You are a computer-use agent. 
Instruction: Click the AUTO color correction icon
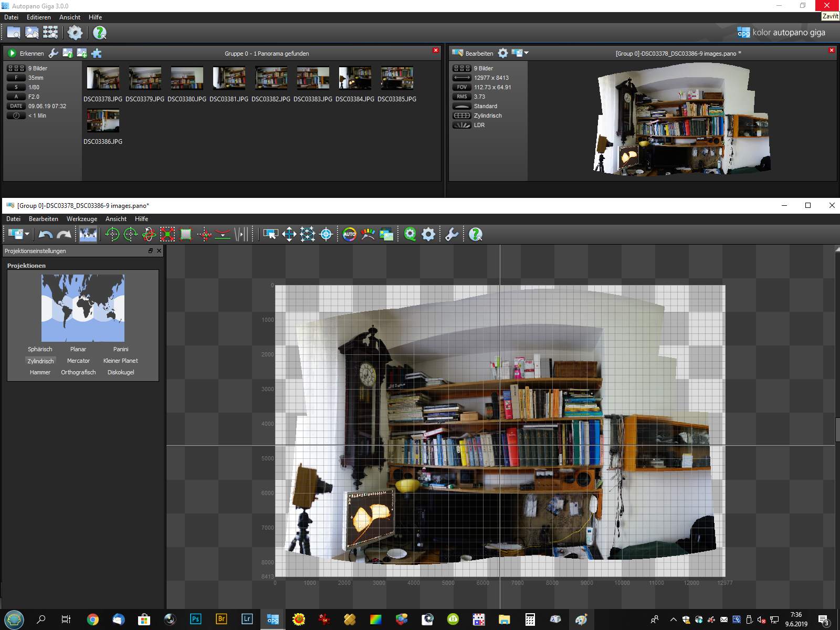click(x=349, y=235)
